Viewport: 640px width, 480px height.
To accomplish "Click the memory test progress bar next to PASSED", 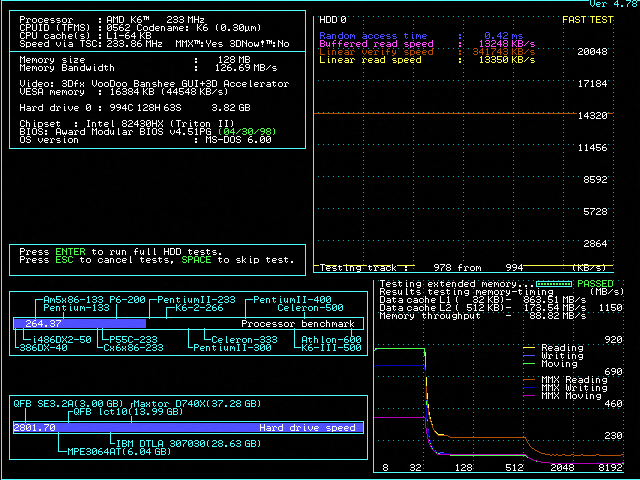I will [554, 284].
